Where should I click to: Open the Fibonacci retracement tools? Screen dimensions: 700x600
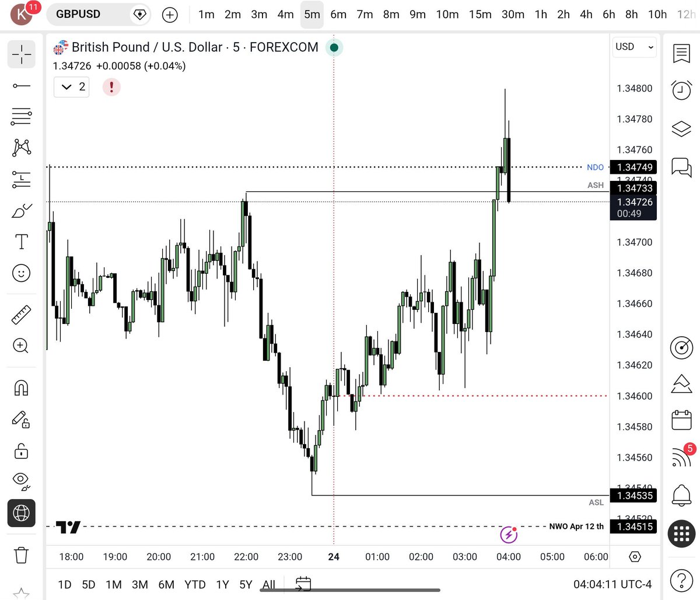22,117
